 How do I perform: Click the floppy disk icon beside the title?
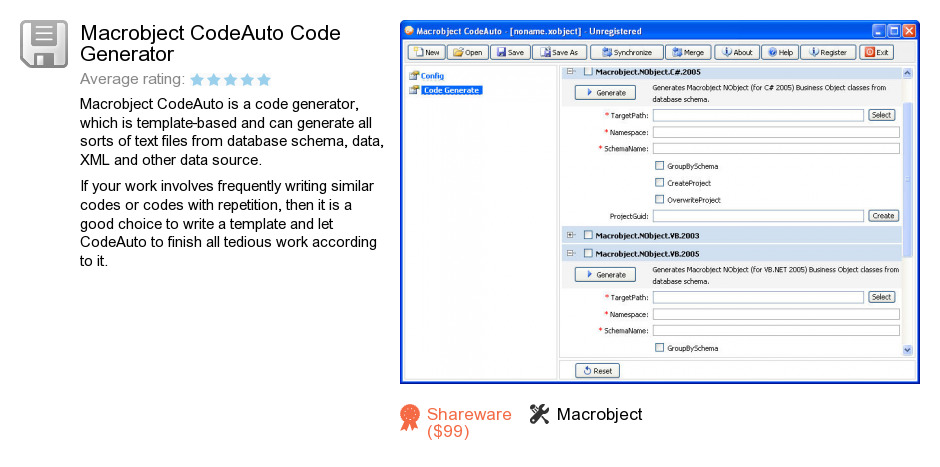click(44, 44)
